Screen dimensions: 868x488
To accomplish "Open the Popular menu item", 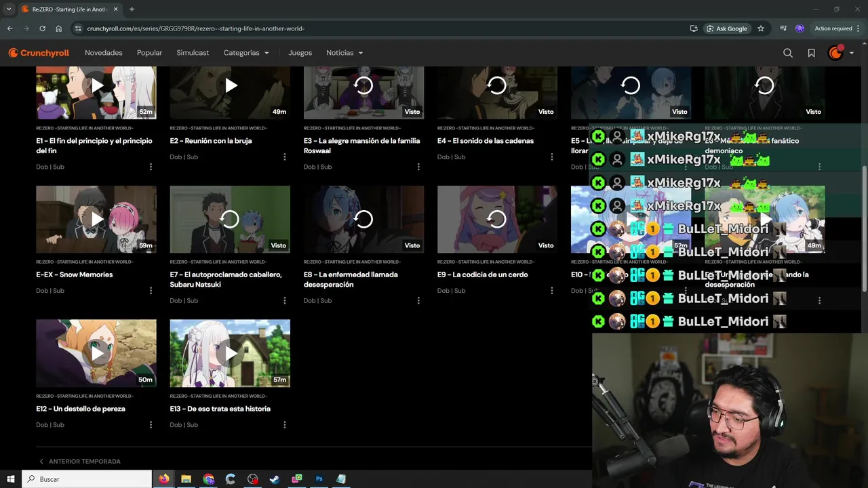I will pyautogui.click(x=149, y=53).
